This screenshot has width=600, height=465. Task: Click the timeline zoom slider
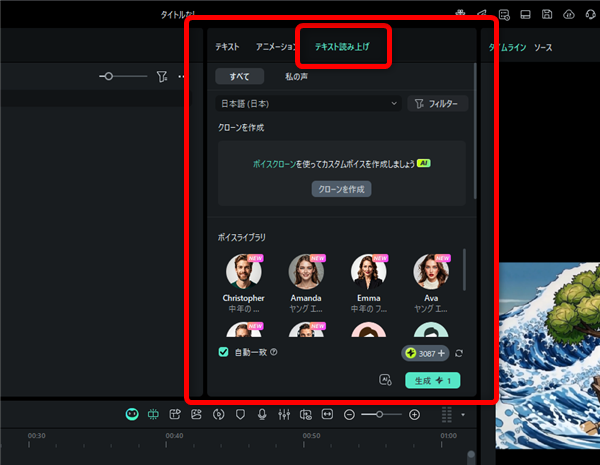pos(379,414)
